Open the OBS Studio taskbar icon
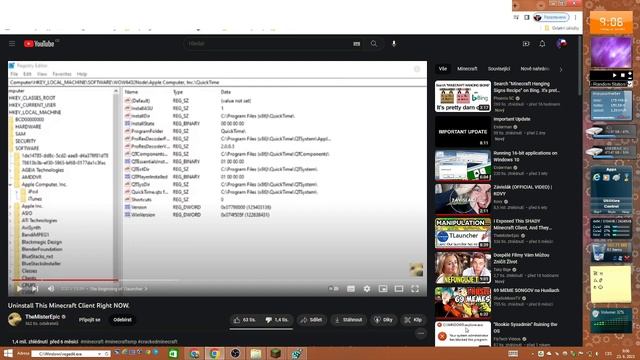 235,353
